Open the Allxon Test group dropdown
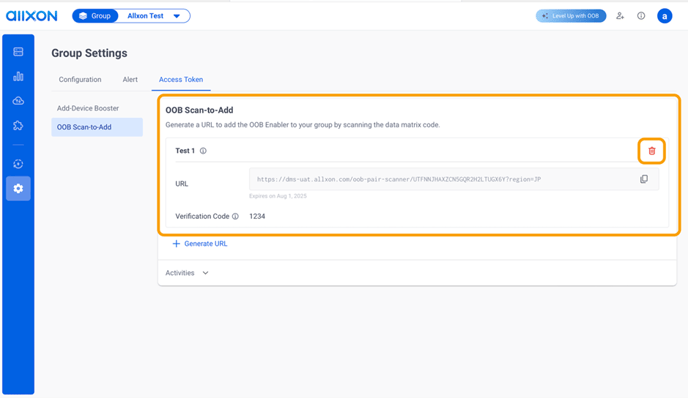The image size is (688, 398). pyautogui.click(x=154, y=16)
